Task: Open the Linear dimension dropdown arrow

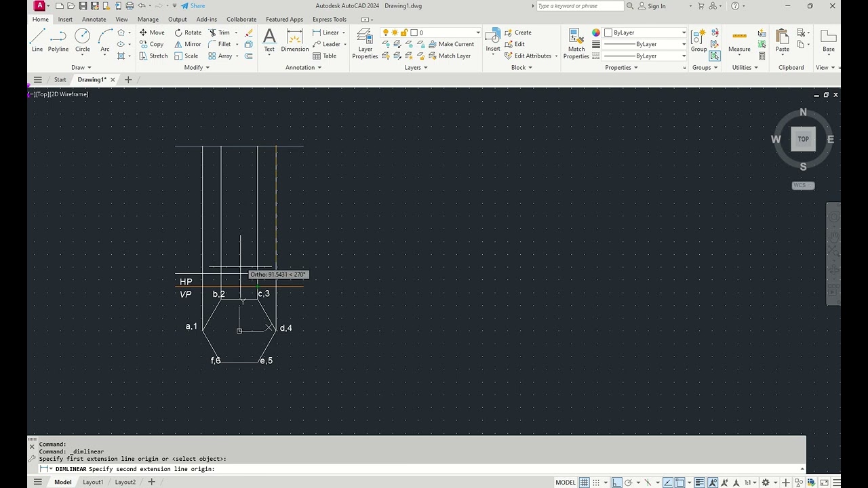Action: (x=344, y=33)
